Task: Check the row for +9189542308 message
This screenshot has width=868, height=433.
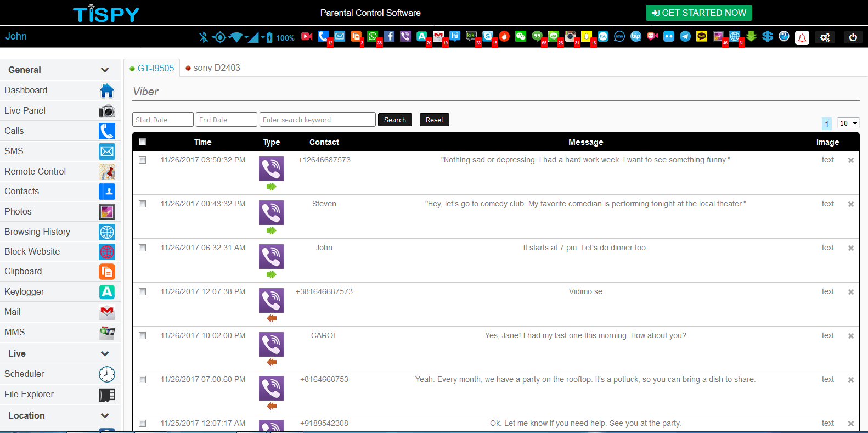Action: [x=143, y=424]
